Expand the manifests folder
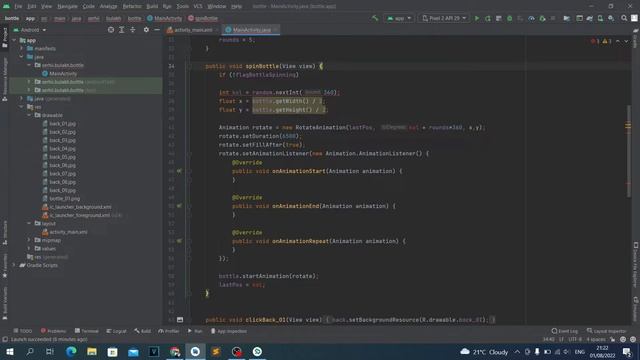Viewport: 640px width, 360px height. [x=22, y=49]
